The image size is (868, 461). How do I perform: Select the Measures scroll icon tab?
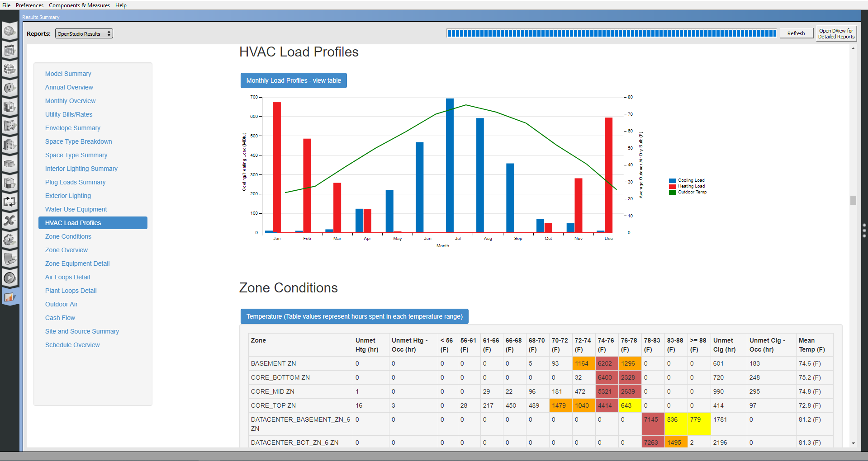pos(9,259)
